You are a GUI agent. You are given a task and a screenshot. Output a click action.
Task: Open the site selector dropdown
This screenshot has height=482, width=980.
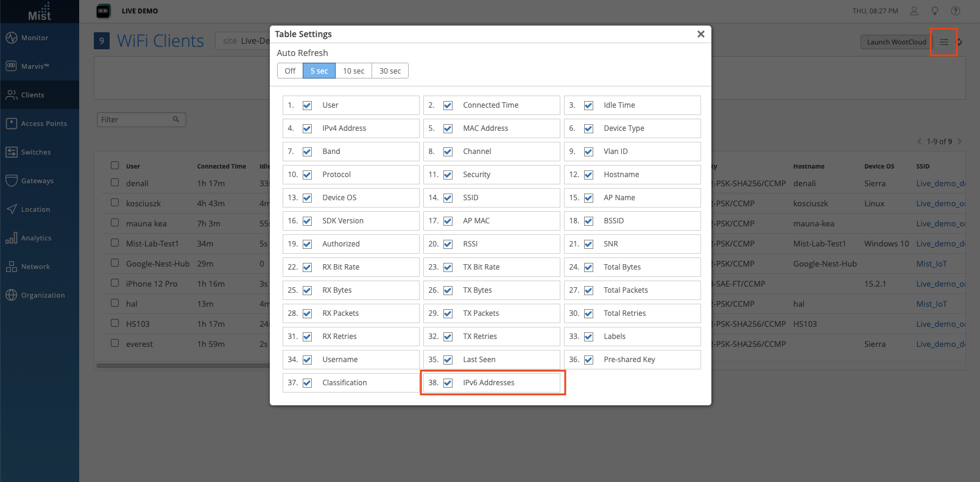244,41
